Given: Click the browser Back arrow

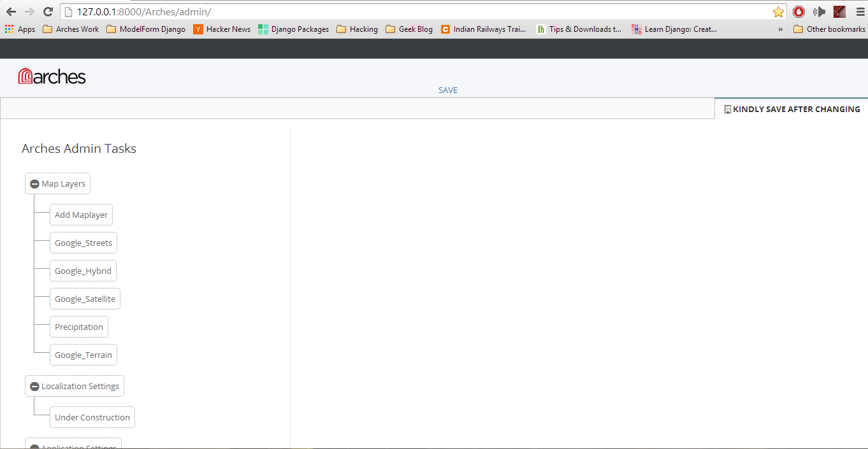Looking at the screenshot, I should coord(11,11).
